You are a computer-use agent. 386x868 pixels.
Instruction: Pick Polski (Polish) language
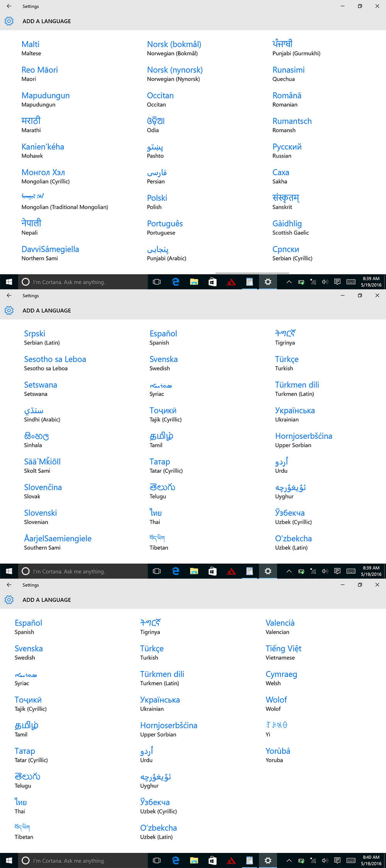[x=157, y=202]
